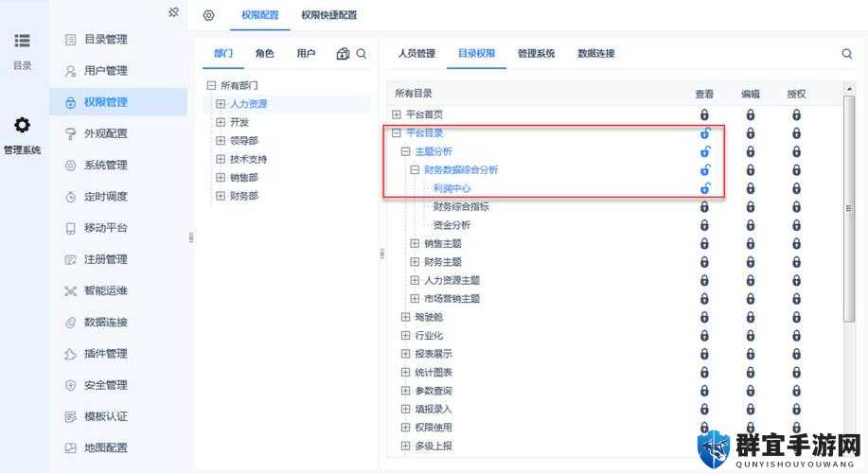The height and width of the screenshot is (473, 868).
Task: Toggle 查看 lock for 平台首页
Action: [704, 114]
